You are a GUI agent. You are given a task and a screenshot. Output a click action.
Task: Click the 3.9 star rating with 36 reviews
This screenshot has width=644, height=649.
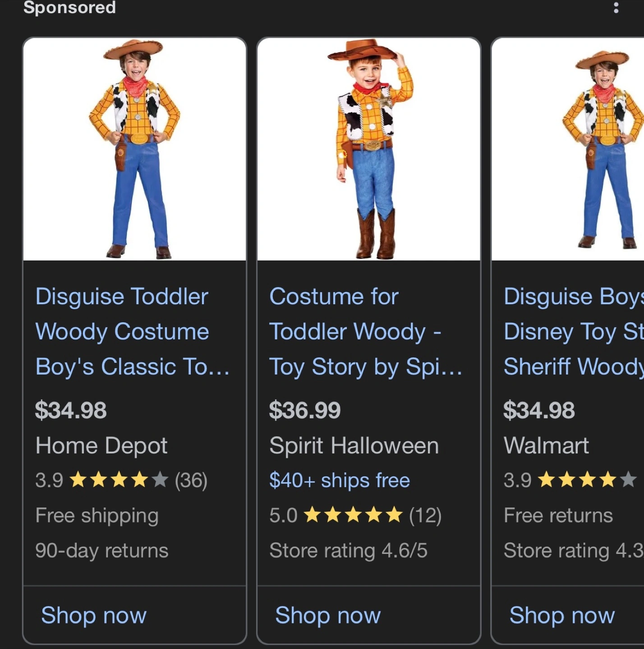click(121, 480)
